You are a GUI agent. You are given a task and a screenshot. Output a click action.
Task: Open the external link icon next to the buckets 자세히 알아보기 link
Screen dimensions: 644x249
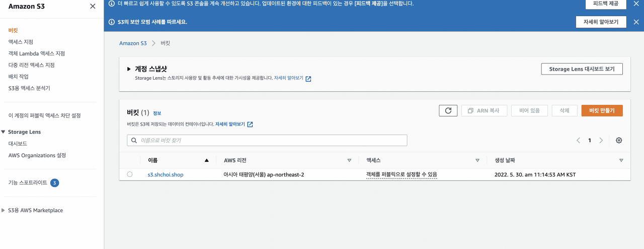click(x=250, y=124)
